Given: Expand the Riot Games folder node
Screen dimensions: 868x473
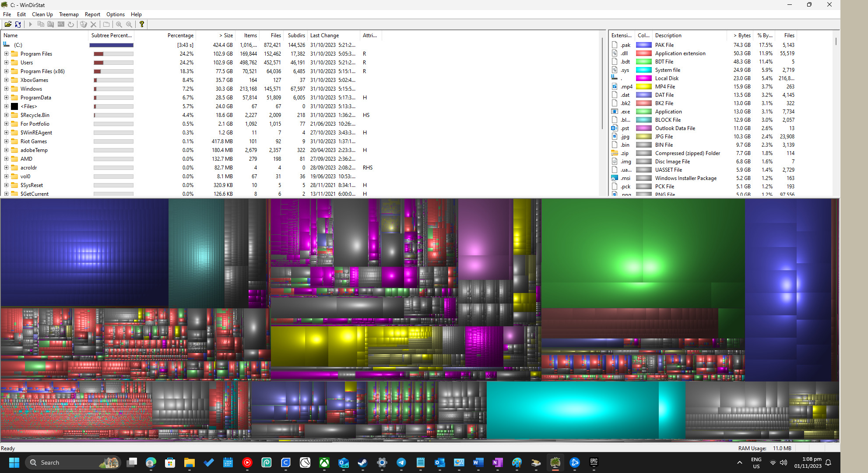Looking at the screenshot, I should [6, 141].
